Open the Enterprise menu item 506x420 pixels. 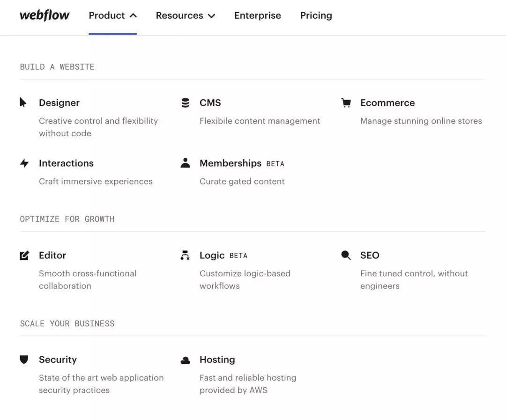tap(258, 15)
